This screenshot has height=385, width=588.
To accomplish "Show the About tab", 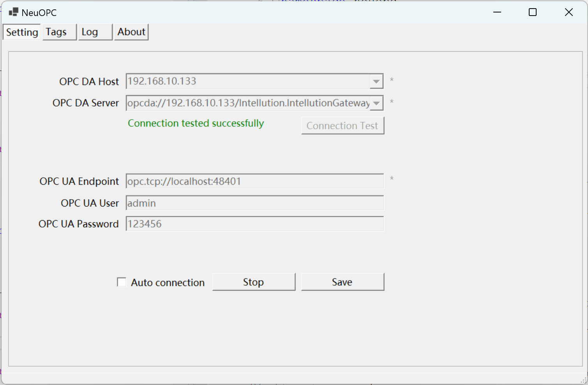I will 131,32.
